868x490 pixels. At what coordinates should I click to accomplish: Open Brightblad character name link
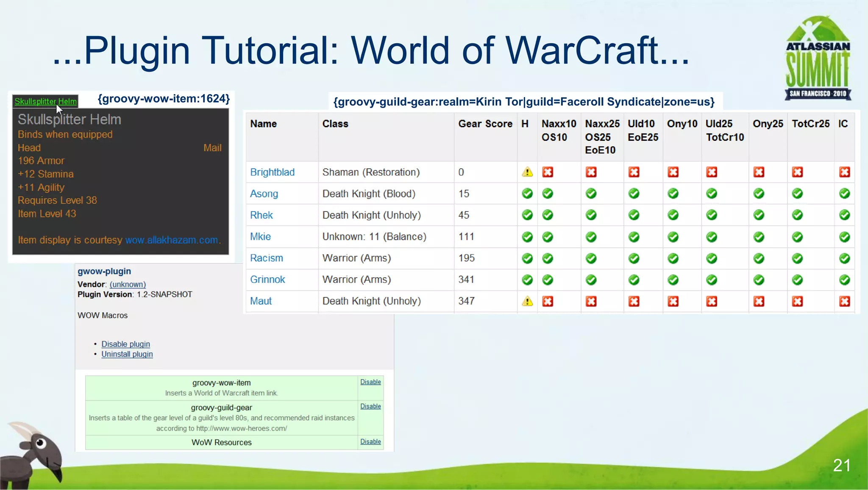point(272,172)
